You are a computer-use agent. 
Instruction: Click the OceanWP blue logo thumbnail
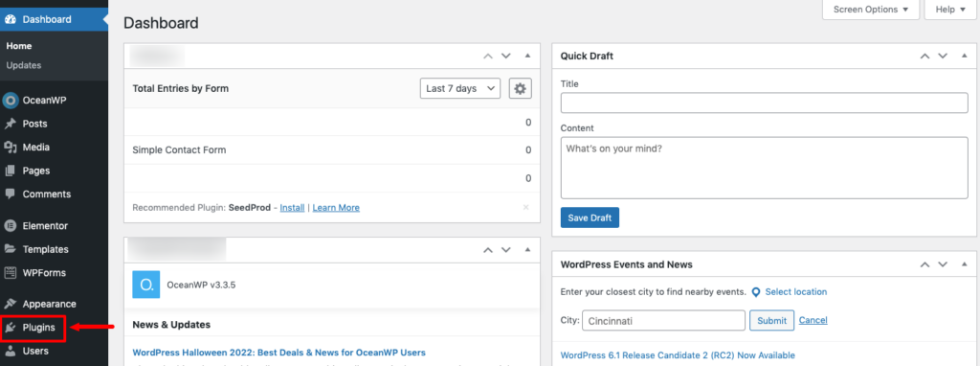pos(146,285)
